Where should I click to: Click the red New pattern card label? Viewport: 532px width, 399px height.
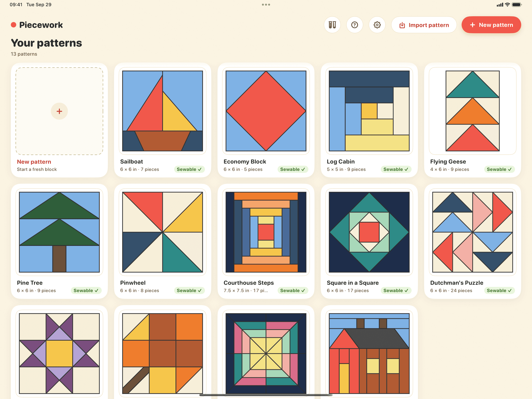pos(34,162)
